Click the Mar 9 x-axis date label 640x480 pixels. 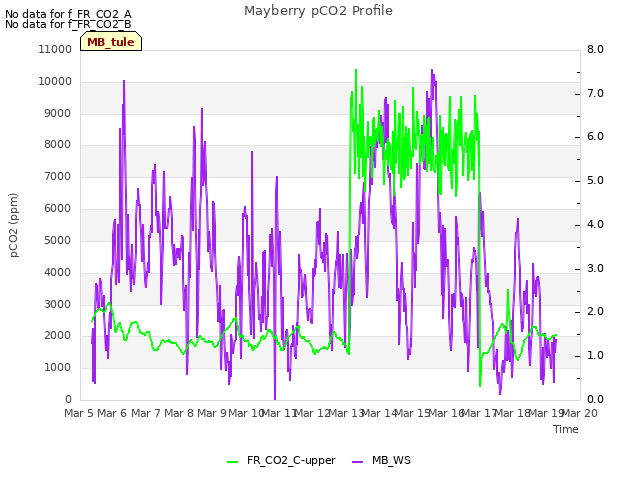(x=212, y=413)
